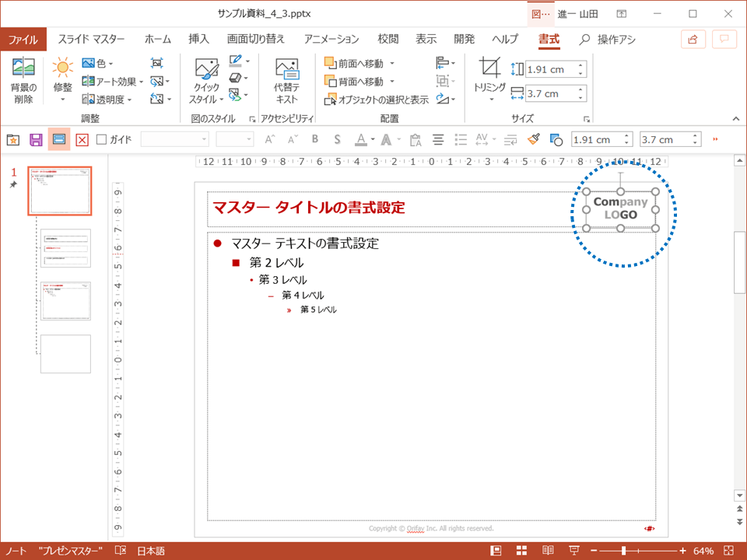747x560 pixels.
Task: Click the red X close master view icon
Action: tap(82, 139)
